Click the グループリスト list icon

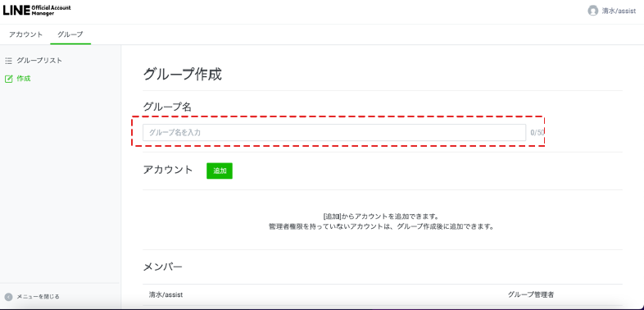point(9,61)
